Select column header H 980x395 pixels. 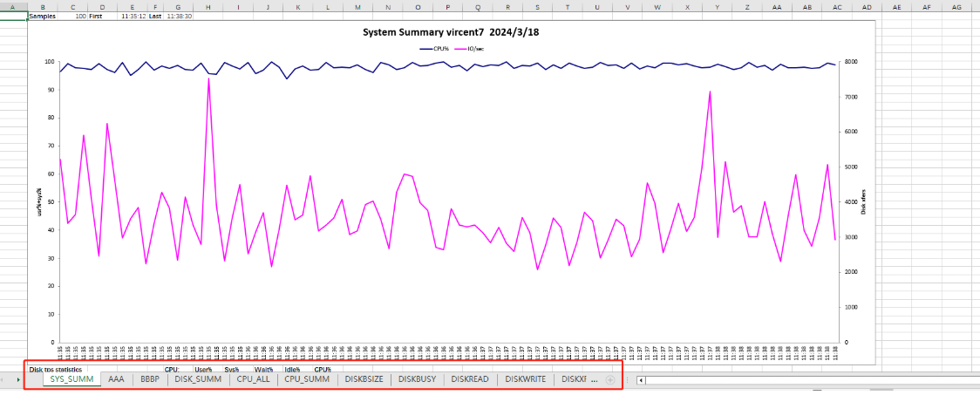[x=208, y=6]
